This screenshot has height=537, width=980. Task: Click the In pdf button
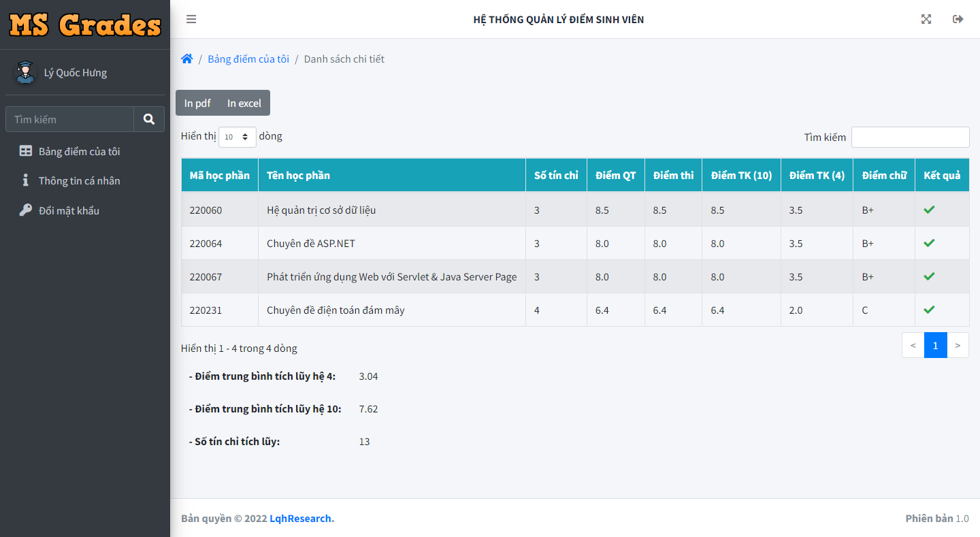197,103
